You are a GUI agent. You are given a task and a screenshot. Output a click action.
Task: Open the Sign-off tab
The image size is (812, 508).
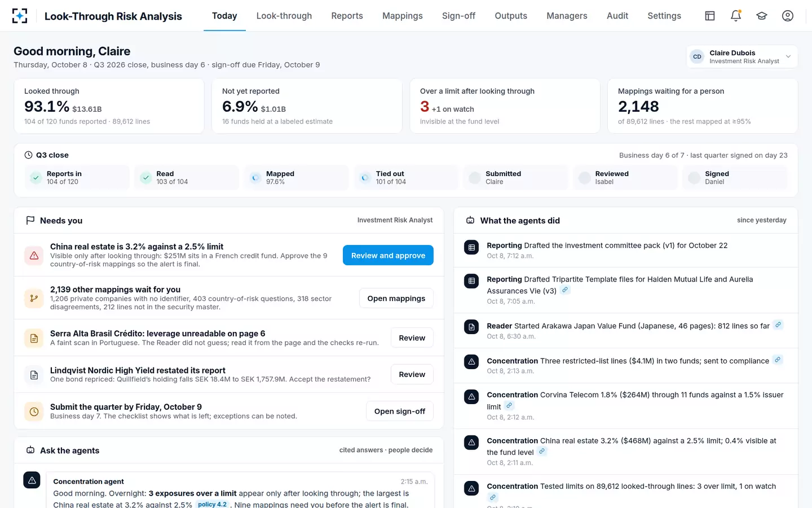[458, 16]
